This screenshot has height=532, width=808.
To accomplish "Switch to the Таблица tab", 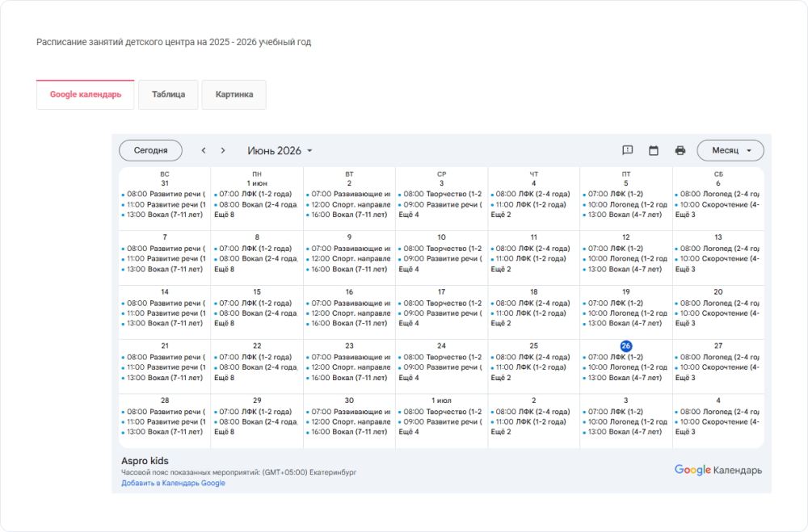I will [169, 94].
